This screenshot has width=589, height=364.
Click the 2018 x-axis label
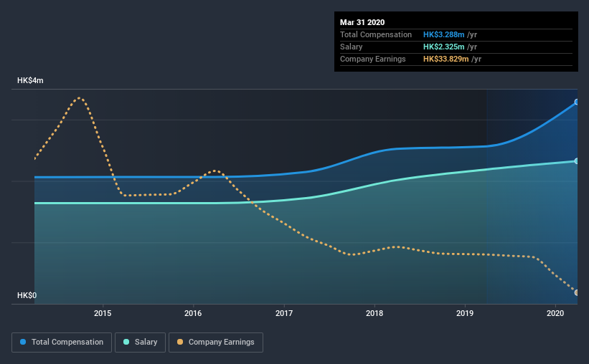[x=374, y=313]
